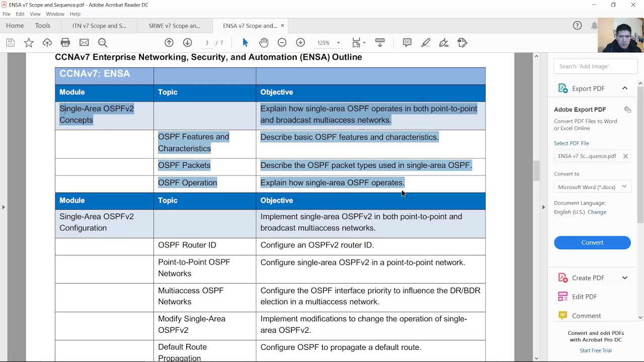Click the Start Free Trial link
The width and height of the screenshot is (644, 362).
click(596, 350)
